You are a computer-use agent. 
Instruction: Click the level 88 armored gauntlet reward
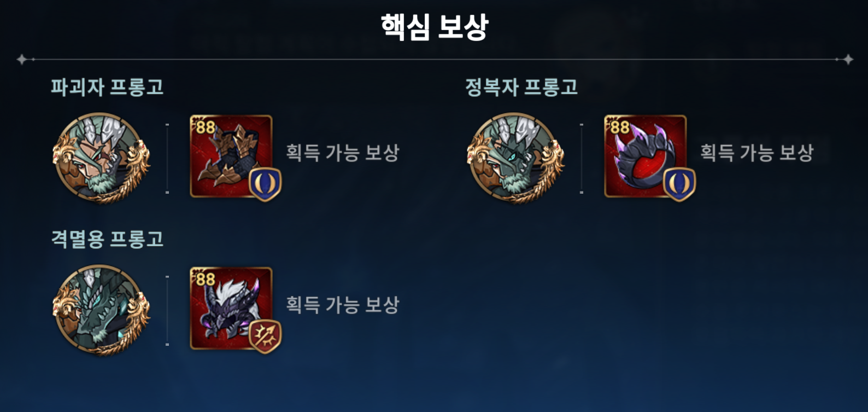click(x=231, y=156)
